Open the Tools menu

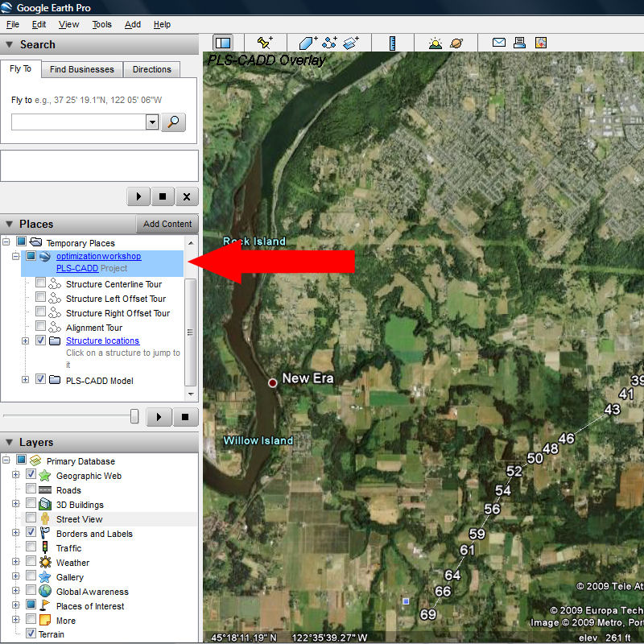[102, 24]
